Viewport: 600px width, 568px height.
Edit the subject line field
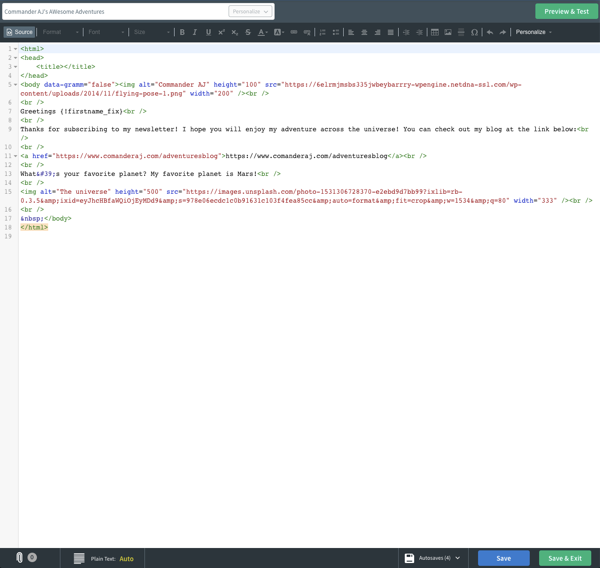point(115,11)
